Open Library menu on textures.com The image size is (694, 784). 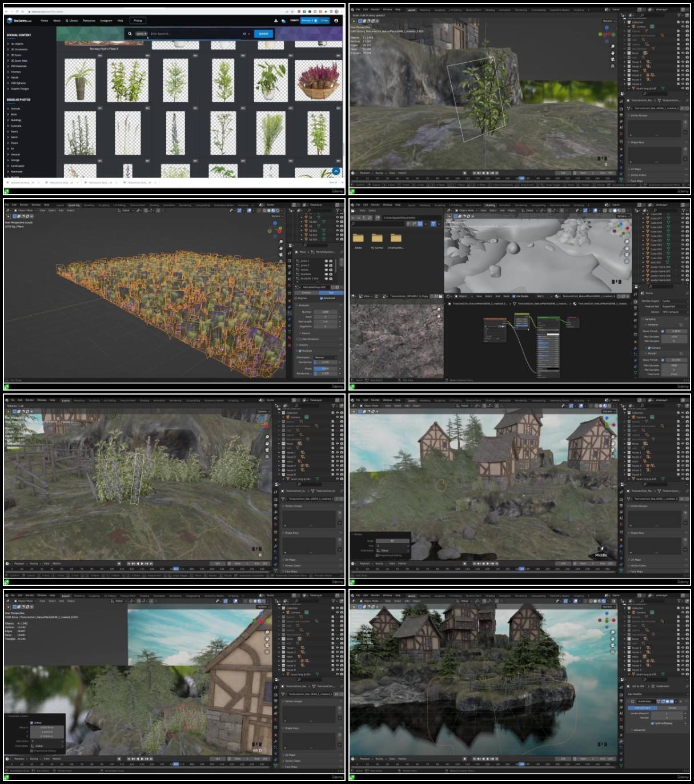click(72, 21)
